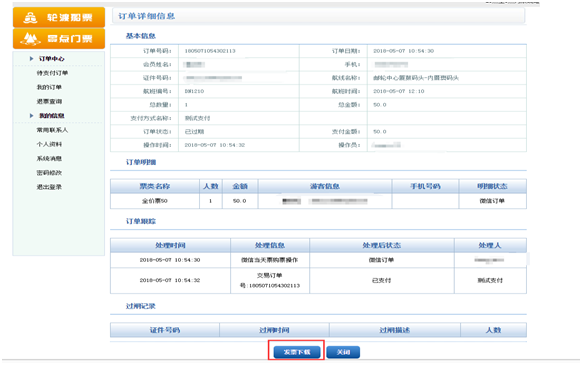Click 微信订单 in 处理后状态 column
This screenshot has height=365, width=582.
[x=381, y=260]
